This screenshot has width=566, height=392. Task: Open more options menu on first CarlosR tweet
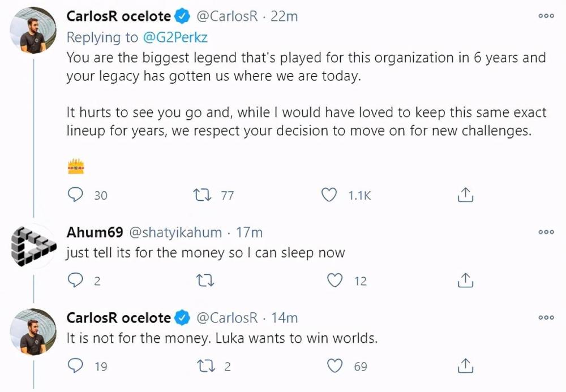coord(546,16)
